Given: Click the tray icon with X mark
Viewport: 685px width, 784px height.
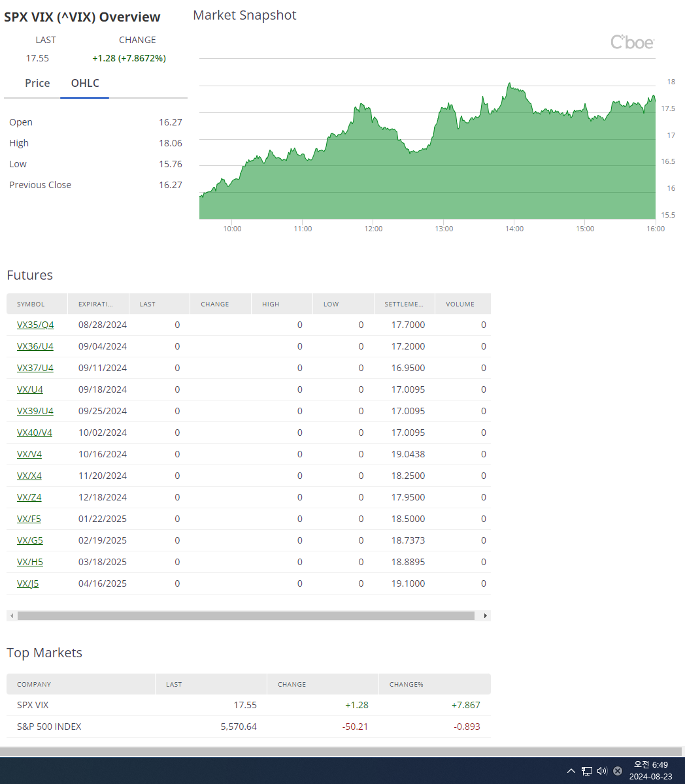Looking at the screenshot, I should [x=618, y=771].
